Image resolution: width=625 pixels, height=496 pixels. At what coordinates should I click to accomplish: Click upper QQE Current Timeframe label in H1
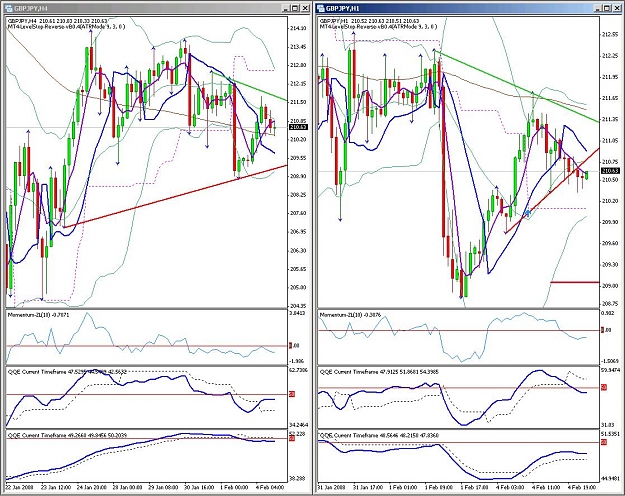(x=379, y=372)
